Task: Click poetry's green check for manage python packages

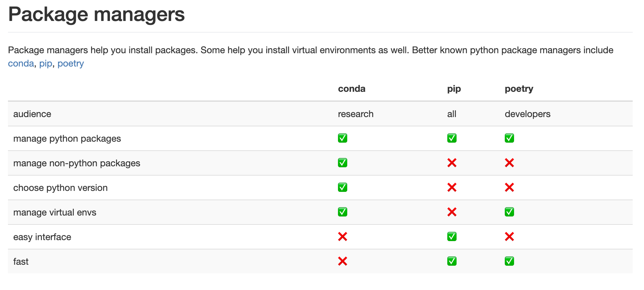Action: coord(509,138)
